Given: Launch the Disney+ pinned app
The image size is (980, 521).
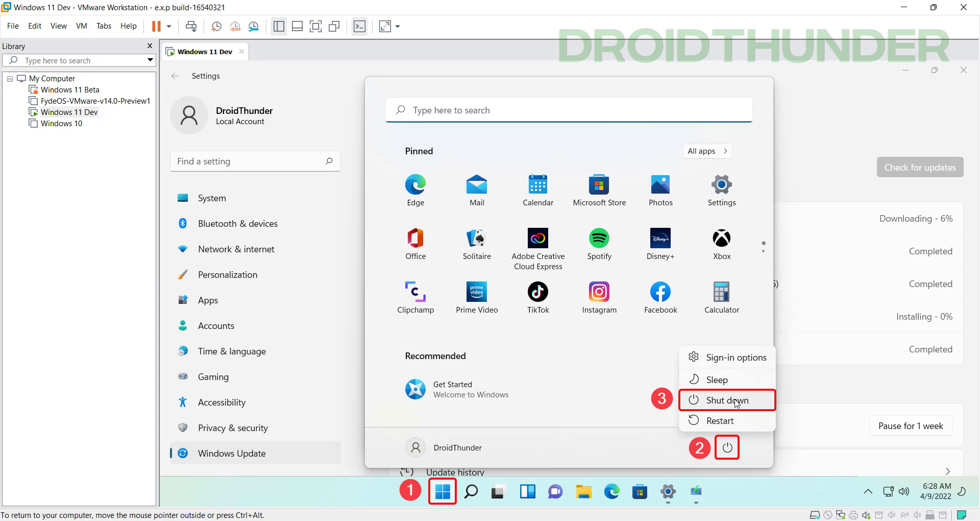Looking at the screenshot, I should coord(660,244).
